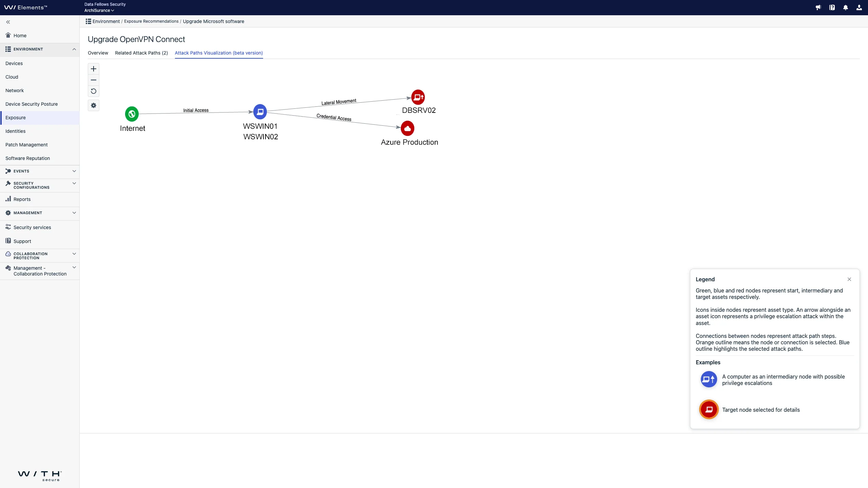Select the blue WSWIN01 computer node
This screenshot has height=488, width=868.
pyautogui.click(x=260, y=111)
